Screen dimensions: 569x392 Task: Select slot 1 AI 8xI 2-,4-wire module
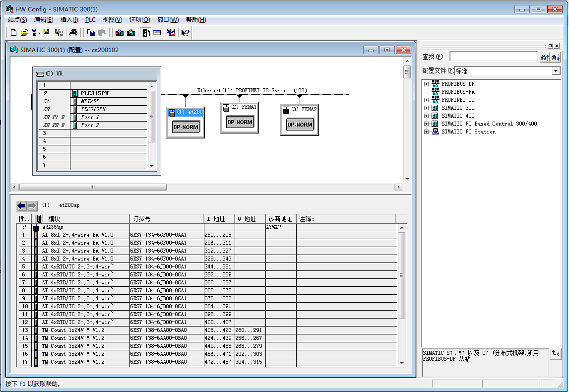tap(208, 235)
